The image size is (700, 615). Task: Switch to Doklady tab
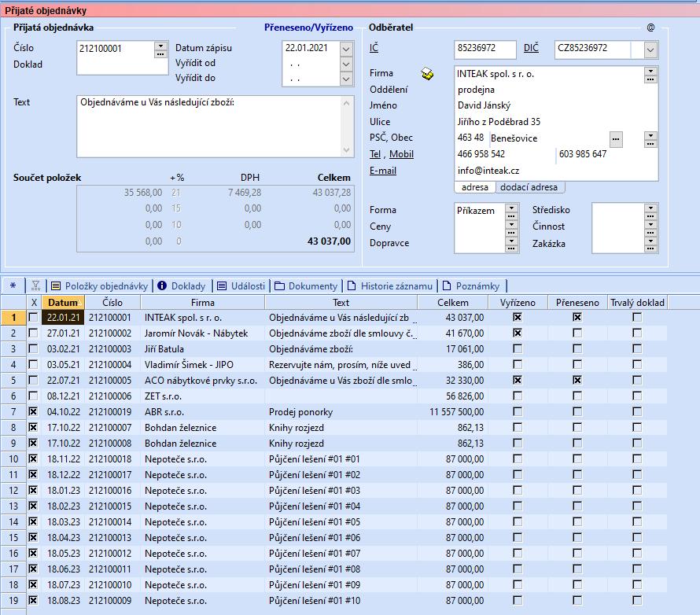click(x=182, y=285)
